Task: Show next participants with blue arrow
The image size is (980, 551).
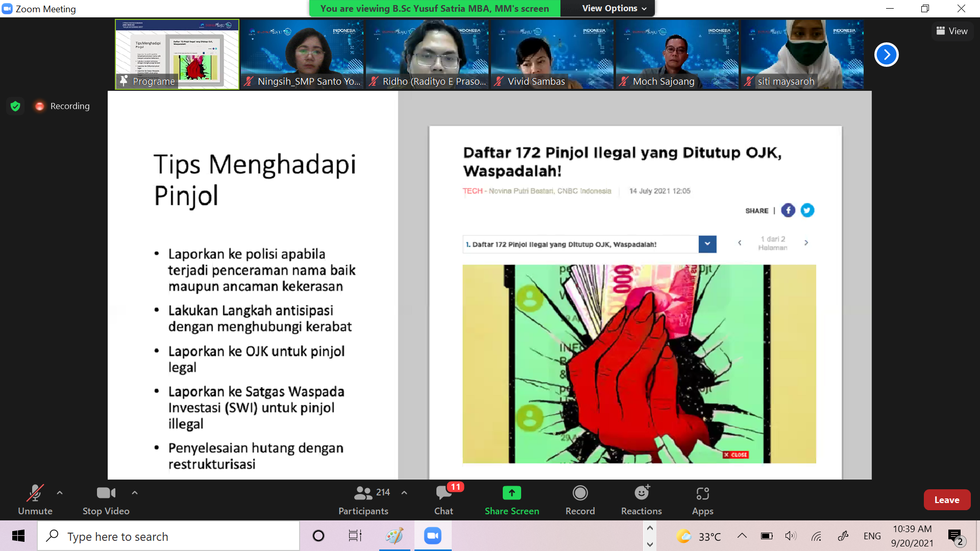Action: click(887, 55)
